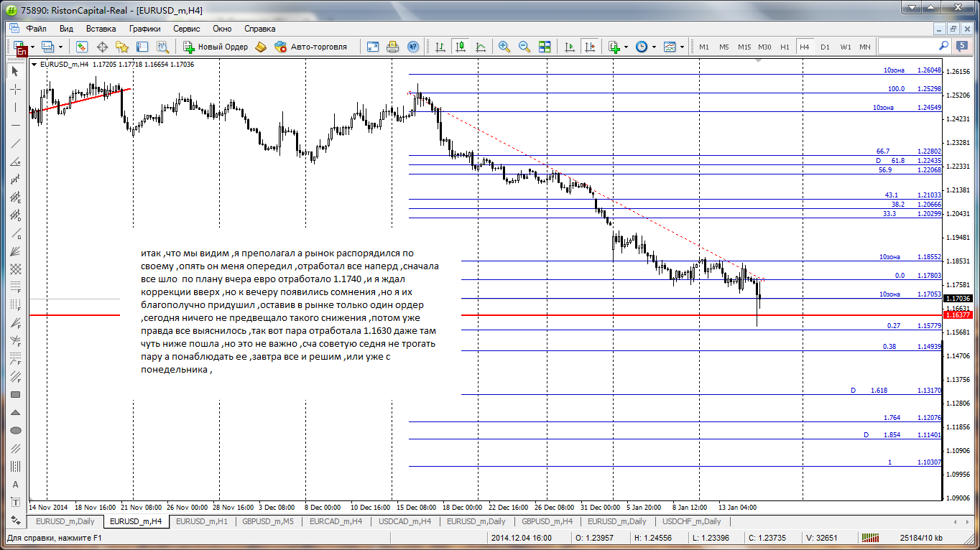The width and height of the screenshot is (980, 550).
Task: Select the ellipse shape drawing tool
Action: tap(16, 430)
